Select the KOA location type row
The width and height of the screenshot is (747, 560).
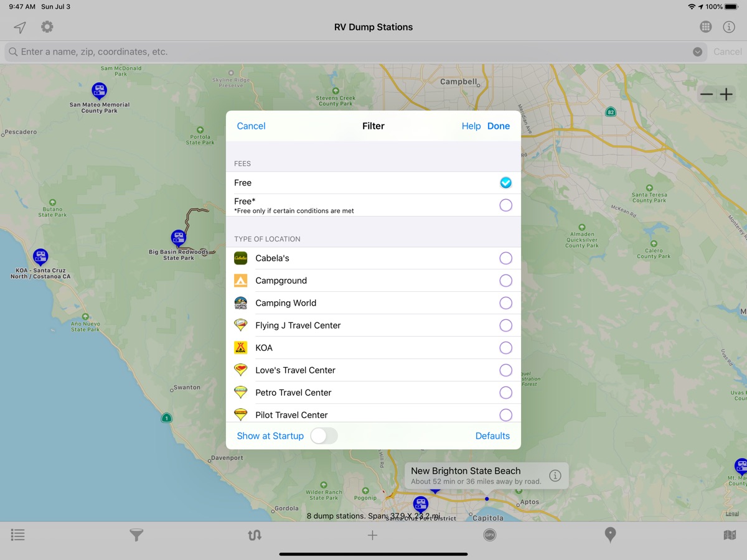pyautogui.click(x=374, y=348)
